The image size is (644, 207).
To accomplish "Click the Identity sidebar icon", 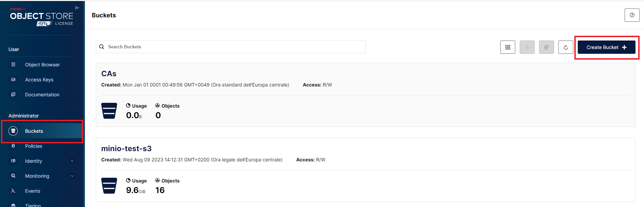I will tap(13, 161).
